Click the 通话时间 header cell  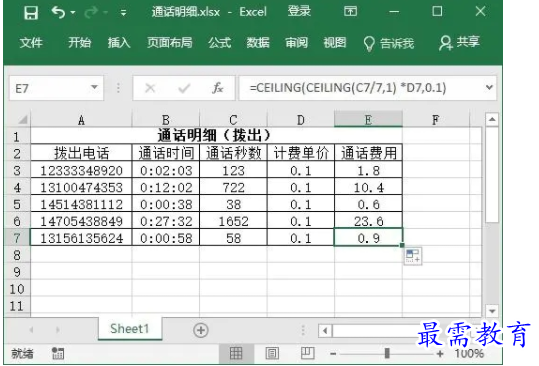pos(166,153)
